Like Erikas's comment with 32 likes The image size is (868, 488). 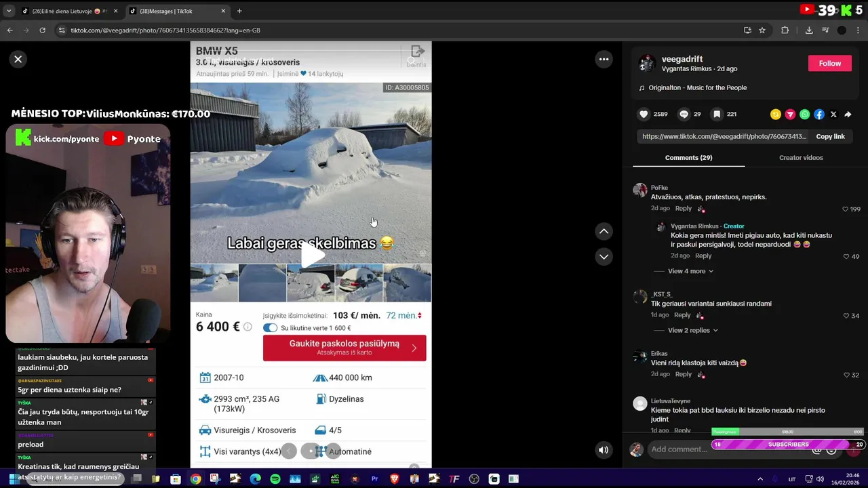pyautogui.click(x=846, y=375)
